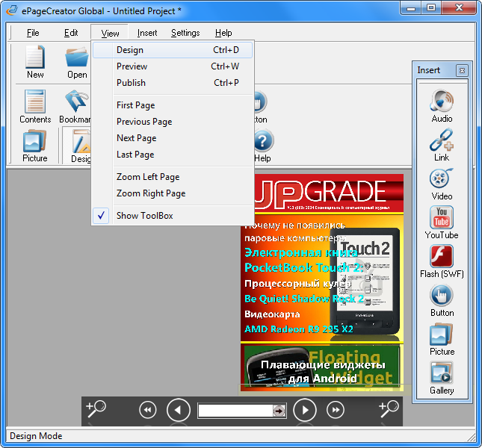The image size is (482, 448).
Task: Close the open View menu
Action: point(110,33)
